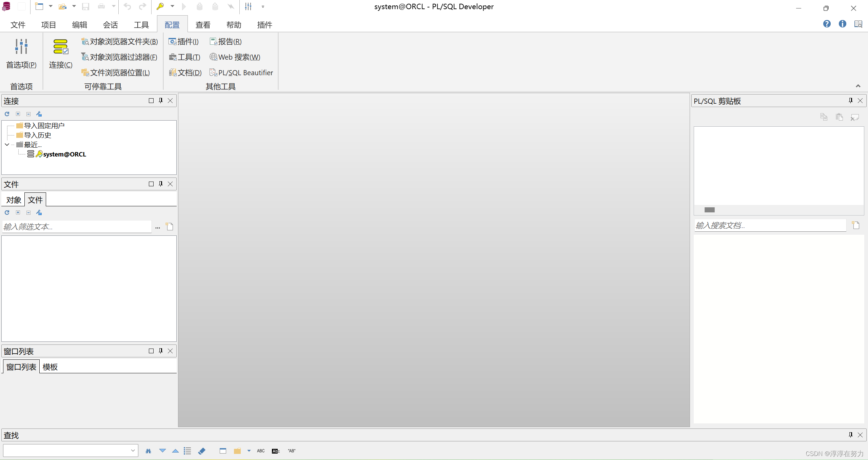
Task: Switch to the 模板 tab
Action: click(50, 367)
